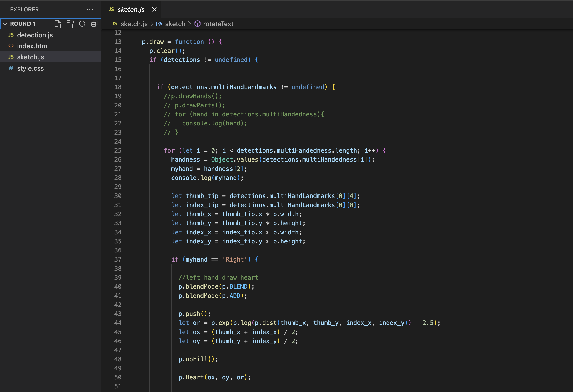Open explorer views and more actions menu

(x=90, y=10)
